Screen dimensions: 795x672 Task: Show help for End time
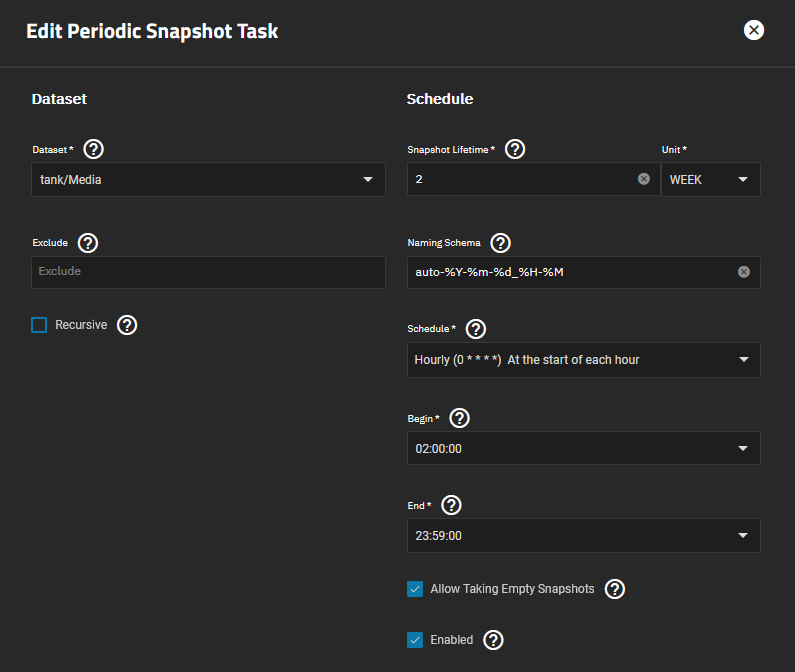[x=451, y=505]
